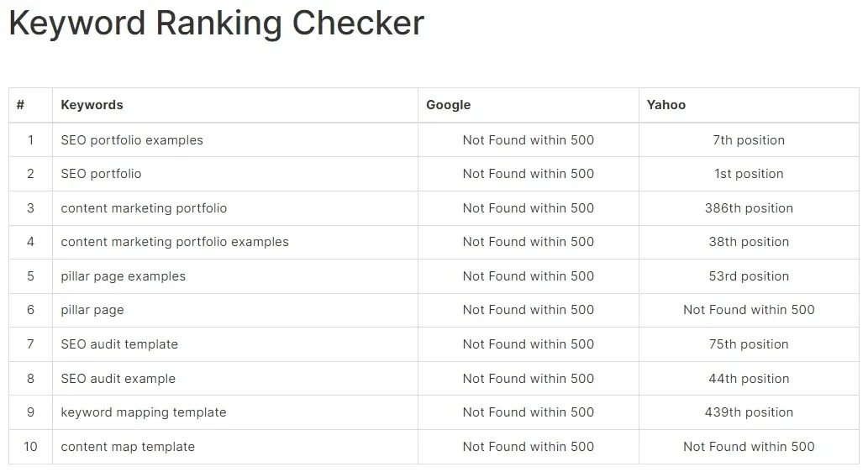Click the 'SEO audit template' keyword
The image size is (868, 472).
pos(119,344)
